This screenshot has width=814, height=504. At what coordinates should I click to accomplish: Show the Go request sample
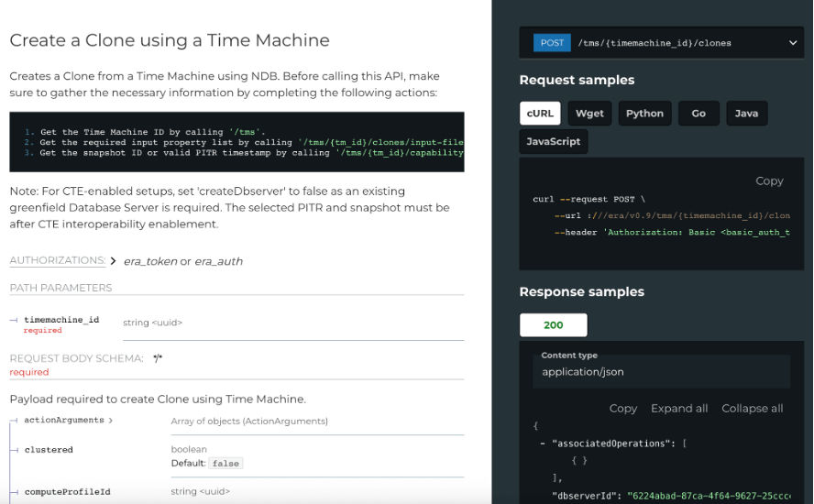[698, 114]
